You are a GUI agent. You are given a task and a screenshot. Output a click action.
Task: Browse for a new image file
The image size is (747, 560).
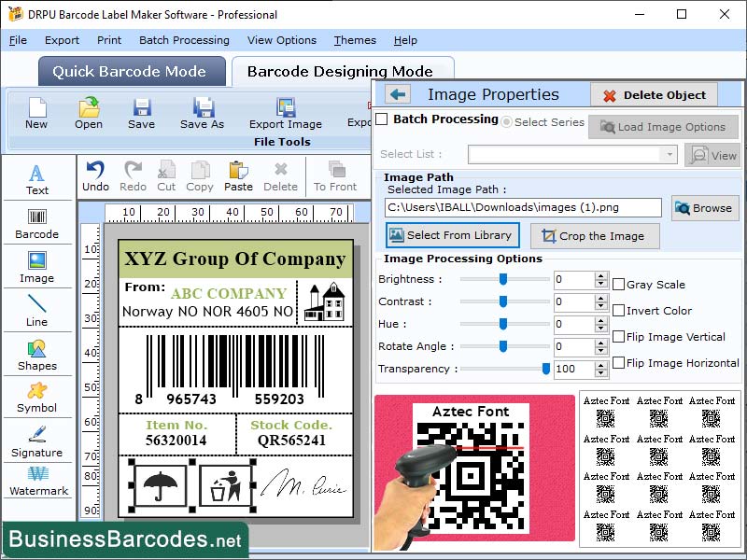point(705,207)
